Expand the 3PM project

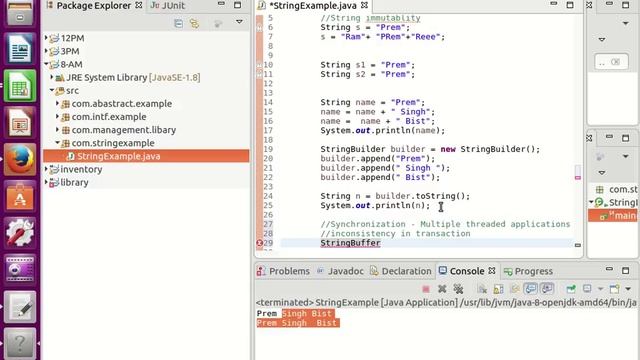click(46, 51)
